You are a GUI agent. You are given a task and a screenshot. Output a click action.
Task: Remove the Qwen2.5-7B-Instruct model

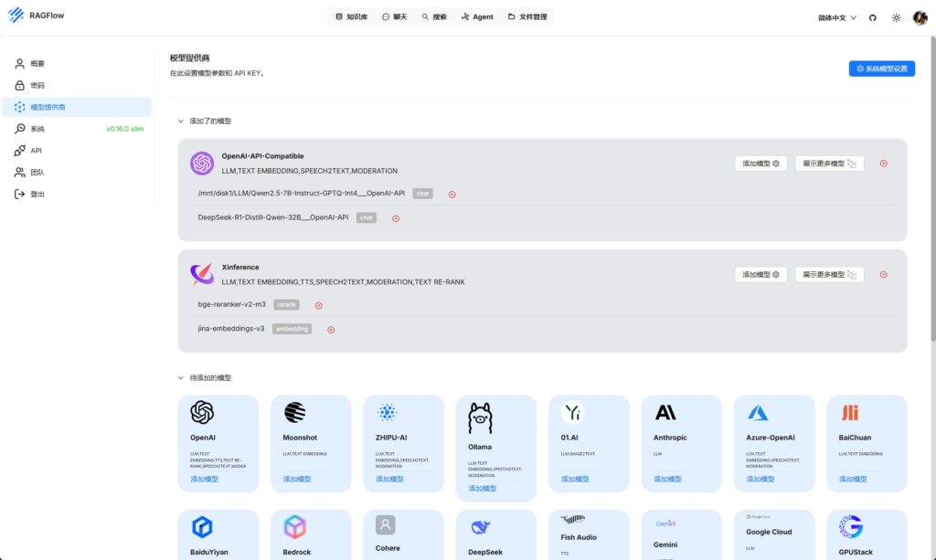(x=452, y=195)
